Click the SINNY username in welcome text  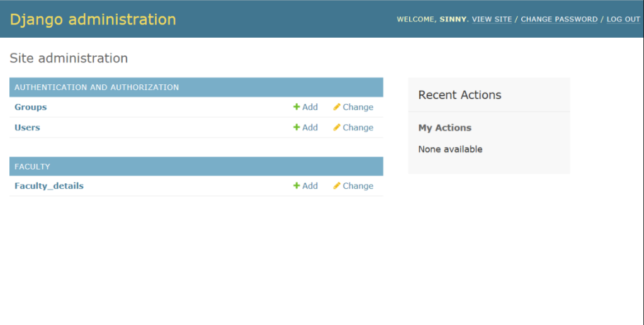[453, 20]
